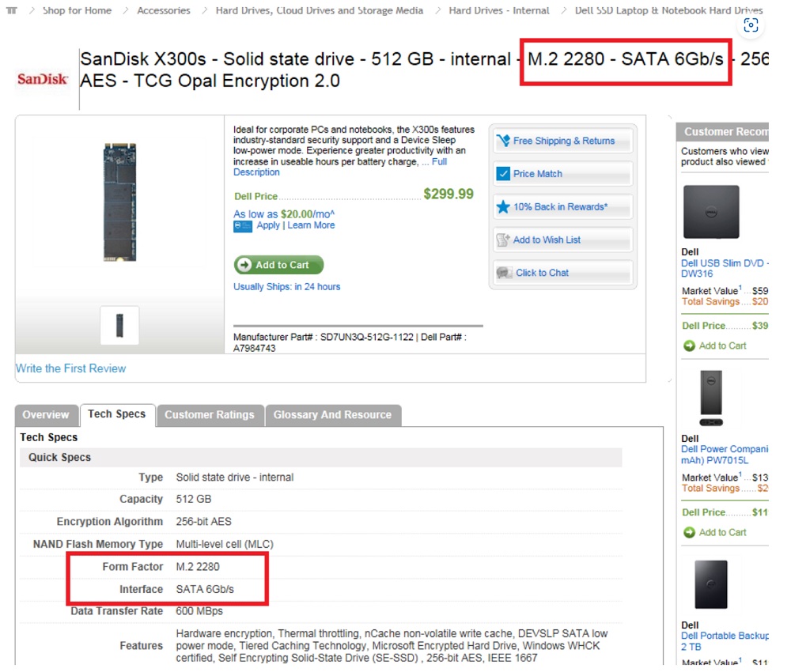791x672 pixels.
Task: Click the Write the First Review link
Action: tap(70, 368)
